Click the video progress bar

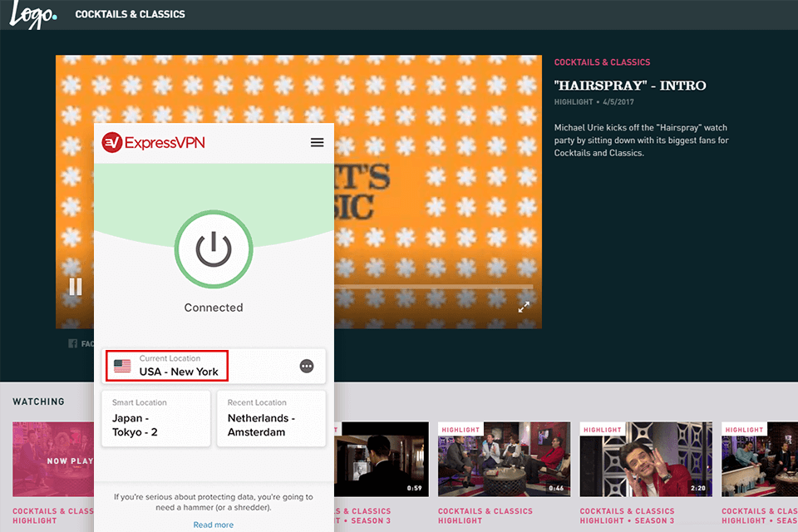click(434, 287)
